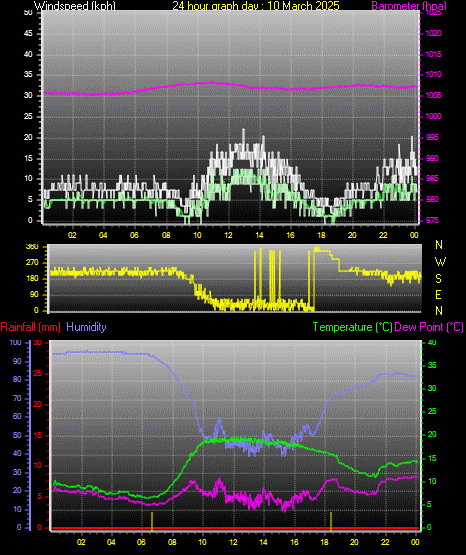
Task: Click the Temperature (°C) legend label
Action: [x=352, y=327]
